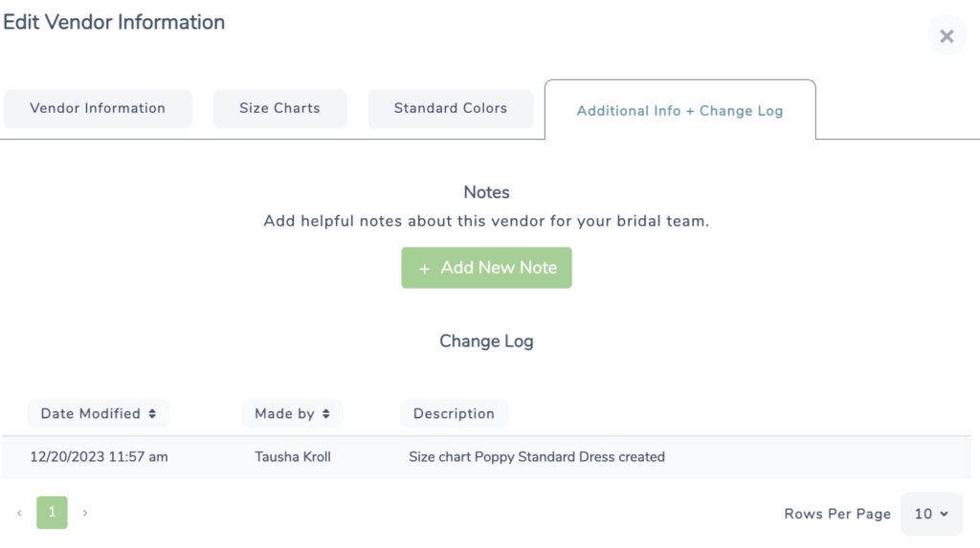Click Size chart Poppy Standard Dress created
The image size is (980, 548).
[x=537, y=457]
